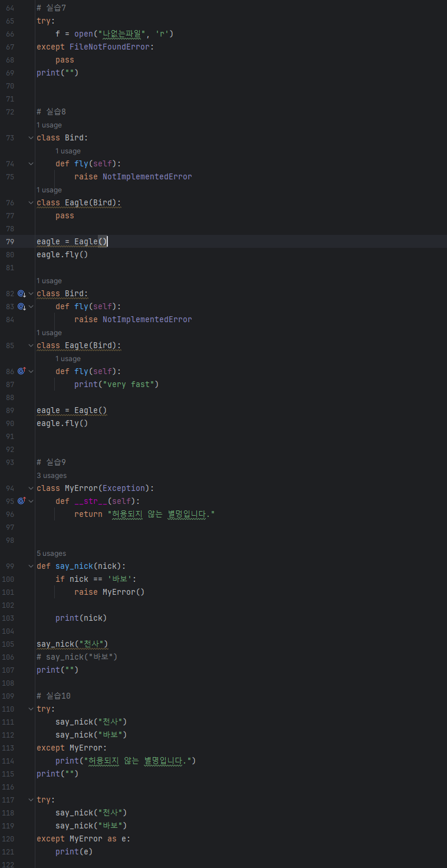Open the '5 usages' hint above say_nick
Viewport: 447px width, 868px height.
tap(51, 553)
